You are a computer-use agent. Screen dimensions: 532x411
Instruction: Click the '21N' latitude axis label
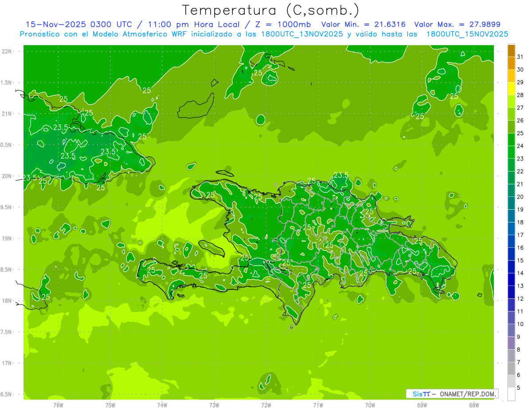tap(7, 114)
